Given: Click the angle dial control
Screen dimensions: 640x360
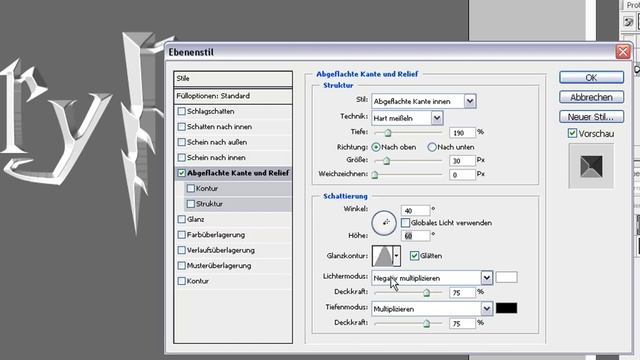Looking at the screenshot, I should point(384,223).
